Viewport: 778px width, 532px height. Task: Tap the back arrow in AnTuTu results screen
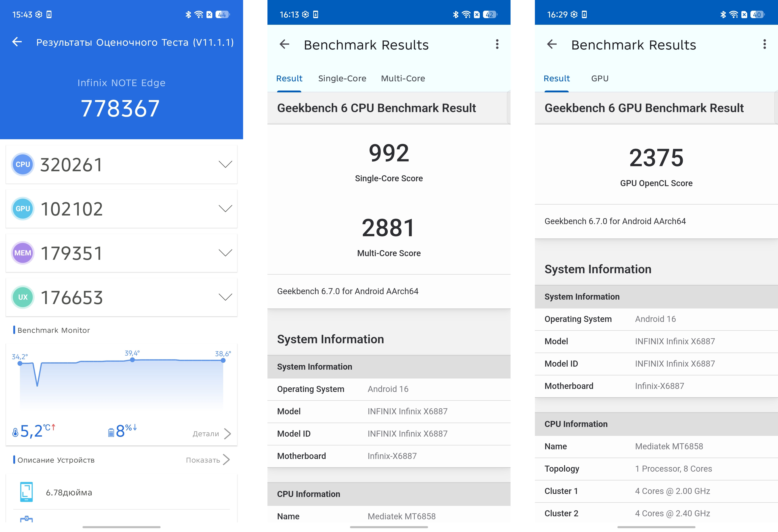click(17, 42)
